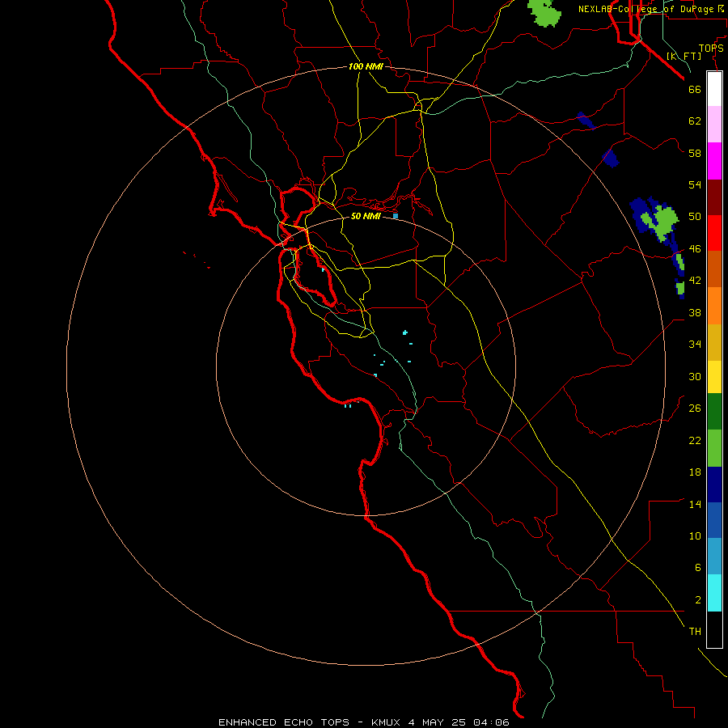Click the light green legend swatch
This screenshot has height=728, width=728.
(x=714, y=448)
